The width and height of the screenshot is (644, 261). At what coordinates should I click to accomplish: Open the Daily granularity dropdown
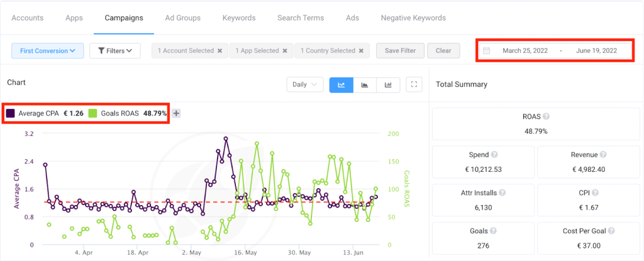tap(305, 85)
